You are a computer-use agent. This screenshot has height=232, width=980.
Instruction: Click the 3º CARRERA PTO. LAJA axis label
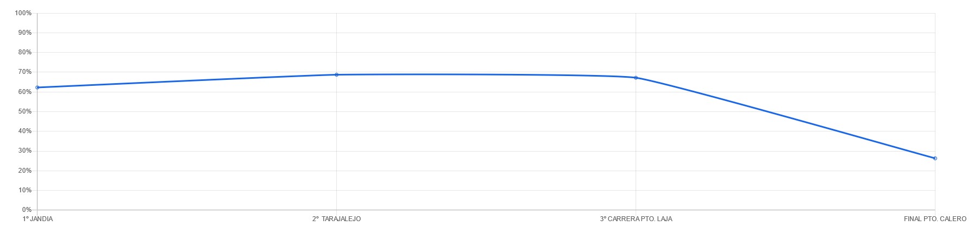point(636,219)
